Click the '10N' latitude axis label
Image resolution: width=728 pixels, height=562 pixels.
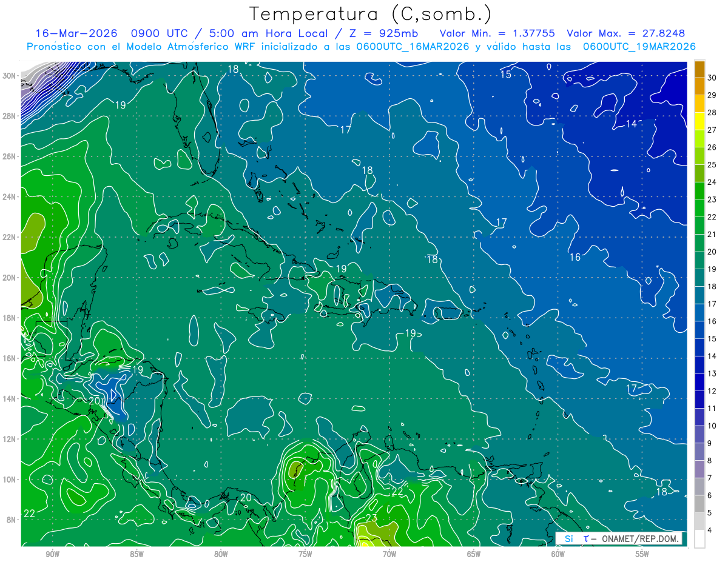pos(10,480)
